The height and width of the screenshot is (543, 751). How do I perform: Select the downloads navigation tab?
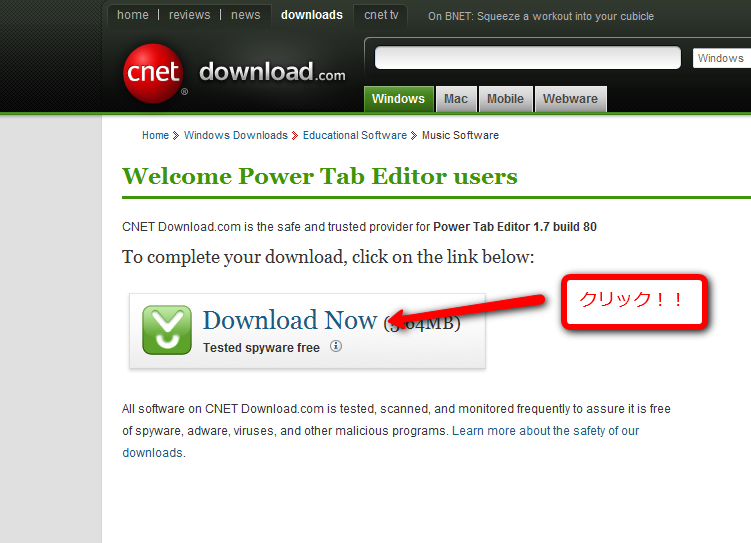click(x=312, y=15)
